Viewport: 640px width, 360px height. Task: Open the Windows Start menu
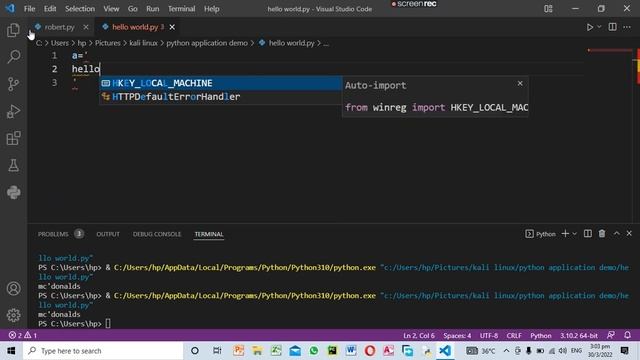(x=11, y=351)
